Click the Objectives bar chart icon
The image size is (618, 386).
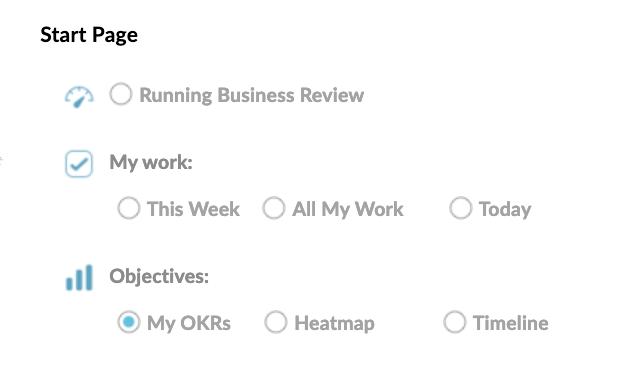[x=79, y=278]
